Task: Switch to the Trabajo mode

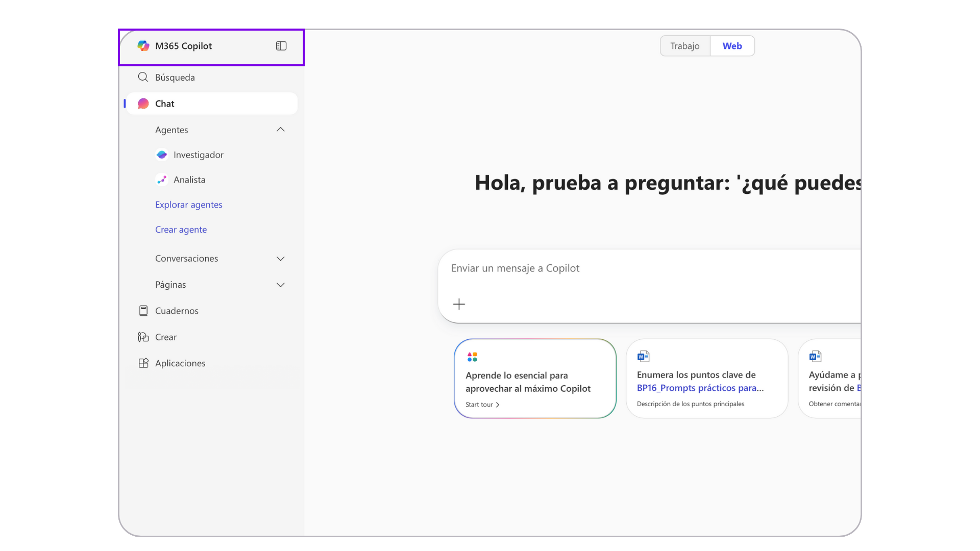Action: click(x=684, y=46)
